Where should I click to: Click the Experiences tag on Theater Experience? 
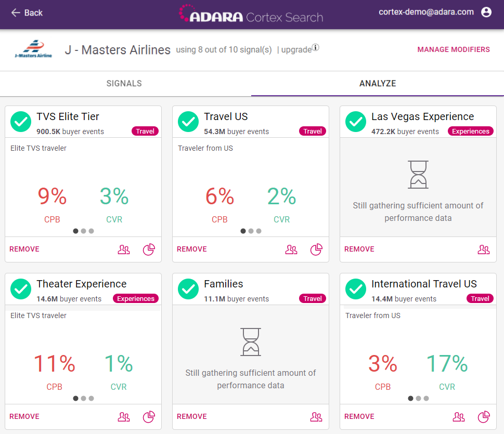pos(136,298)
